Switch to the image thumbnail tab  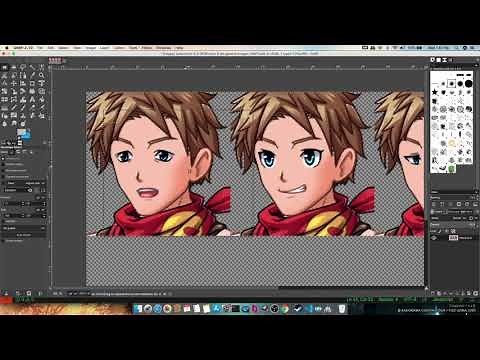tap(55, 60)
